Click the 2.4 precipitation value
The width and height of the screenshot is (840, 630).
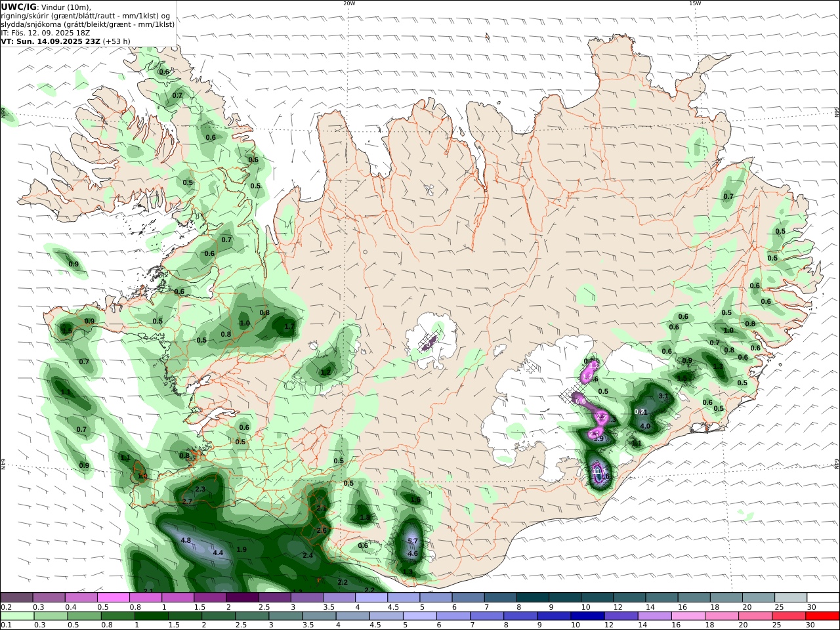[308, 555]
